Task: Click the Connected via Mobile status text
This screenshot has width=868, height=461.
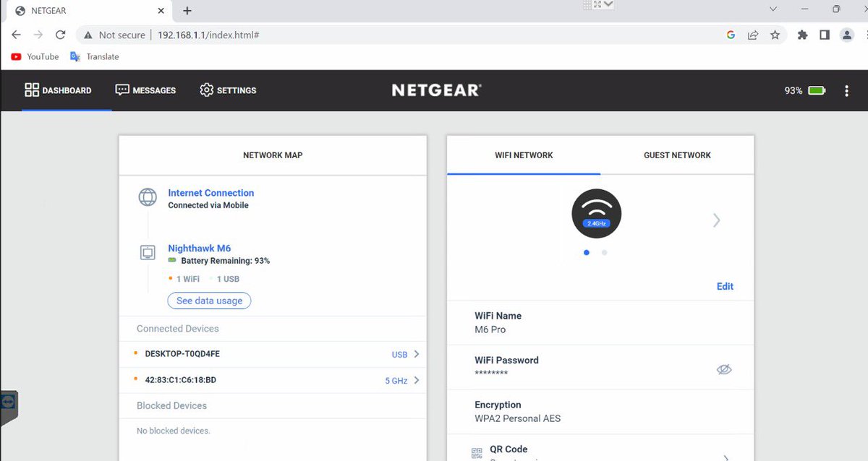Action: (208, 205)
